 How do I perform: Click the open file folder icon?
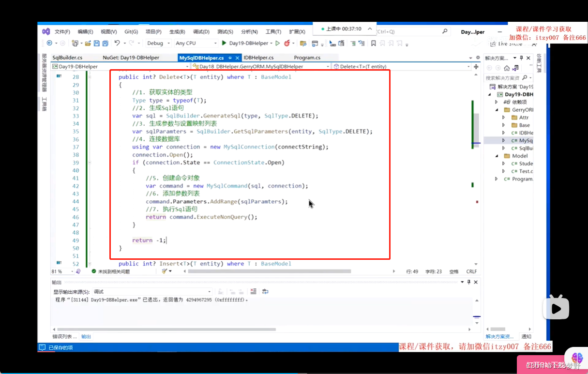[x=88, y=43]
